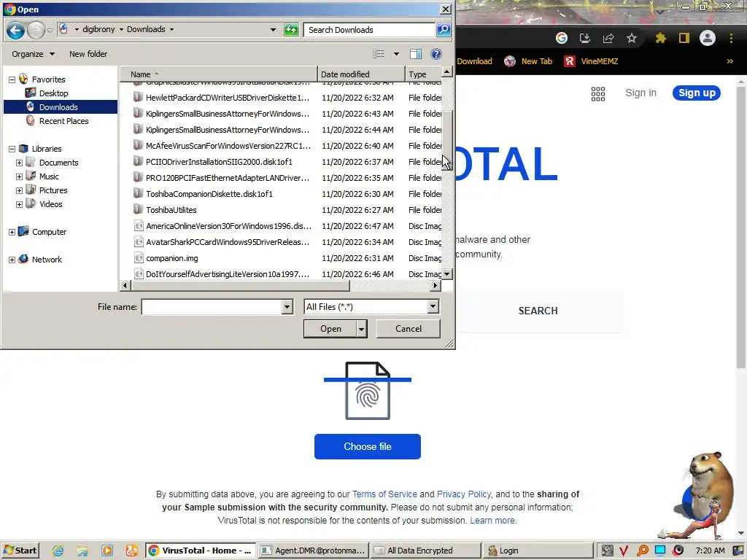The image size is (747, 560).
Task: Expand the Network tree node
Action: (x=12, y=260)
